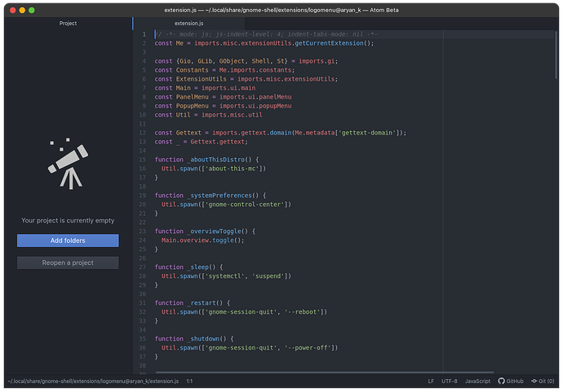Switch to the Project tab

(68, 24)
